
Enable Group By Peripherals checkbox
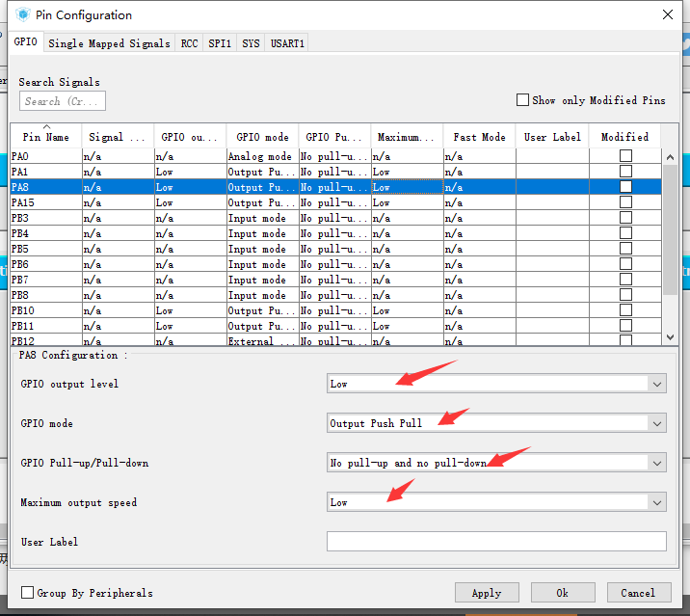pos(27,592)
